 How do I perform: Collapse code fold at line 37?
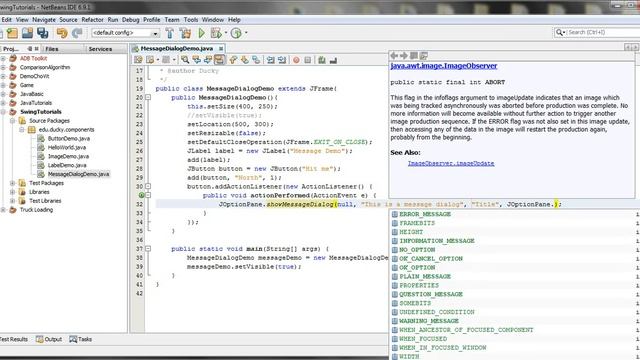click(x=148, y=249)
